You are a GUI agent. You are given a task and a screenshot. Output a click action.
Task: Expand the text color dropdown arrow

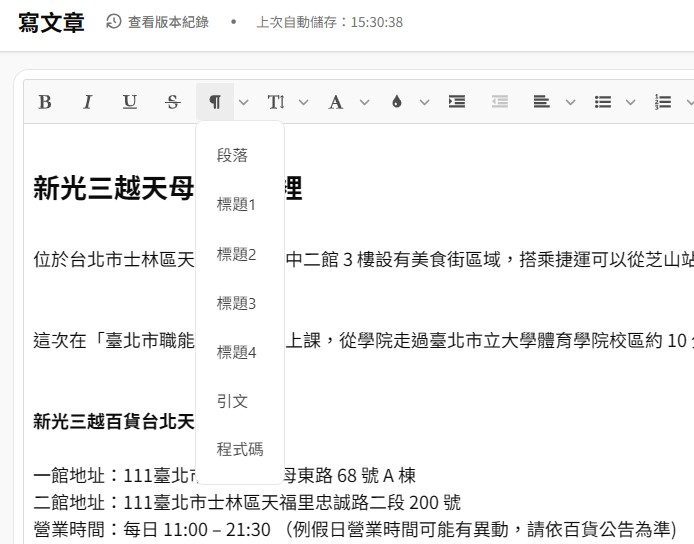tap(364, 103)
